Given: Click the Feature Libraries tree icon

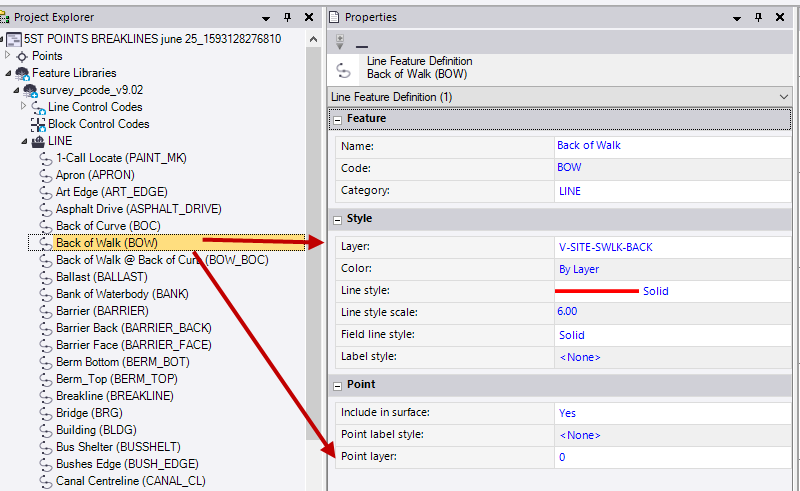Looking at the screenshot, I should 22,73.
